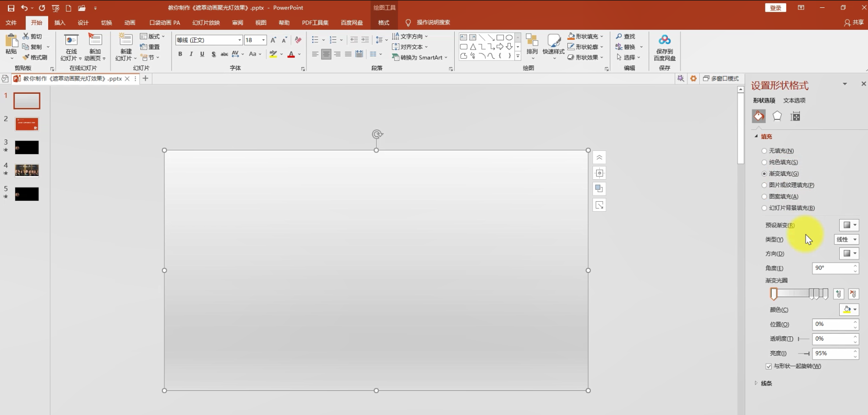Switch to the 动画 Animations tab
The height and width of the screenshot is (415, 868).
(129, 23)
